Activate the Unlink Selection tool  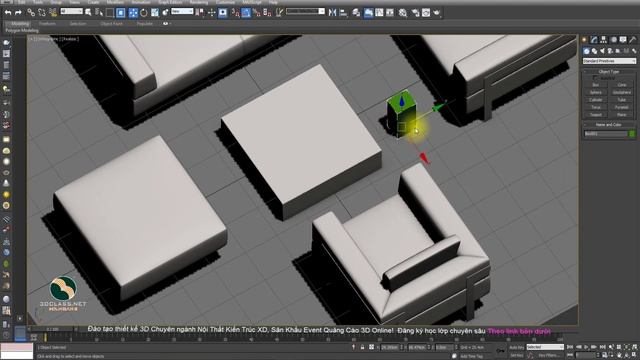pyautogui.click(x=42, y=13)
